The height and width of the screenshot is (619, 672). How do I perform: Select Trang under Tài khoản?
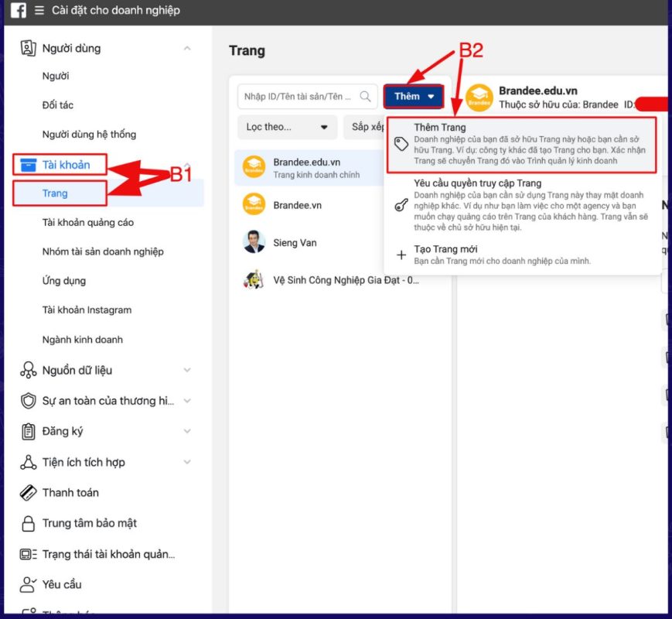[x=55, y=193]
